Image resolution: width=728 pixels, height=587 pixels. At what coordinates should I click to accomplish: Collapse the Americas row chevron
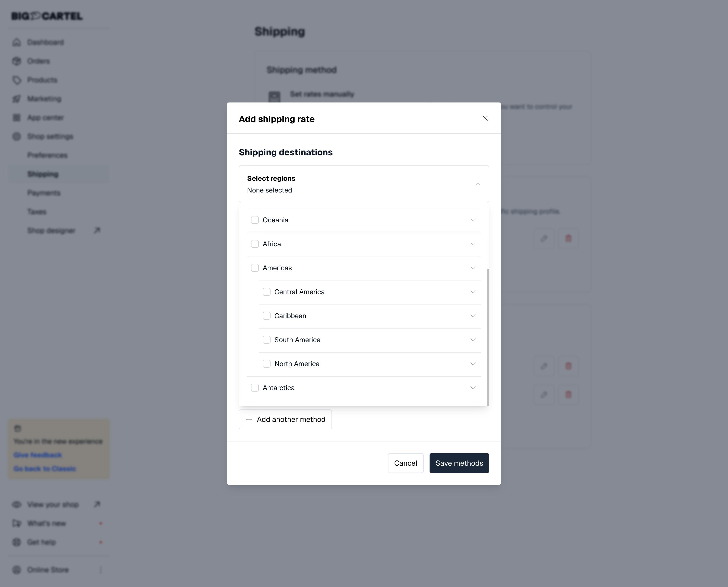473,268
